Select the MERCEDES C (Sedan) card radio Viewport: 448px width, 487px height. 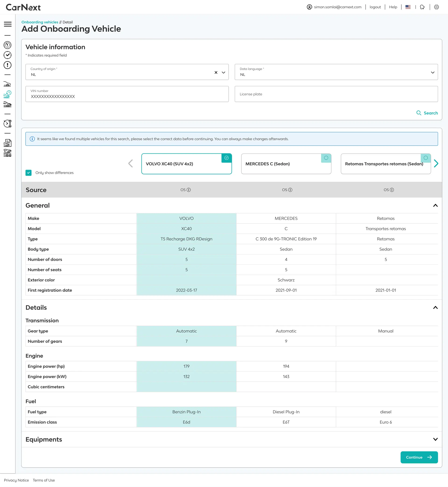click(326, 158)
